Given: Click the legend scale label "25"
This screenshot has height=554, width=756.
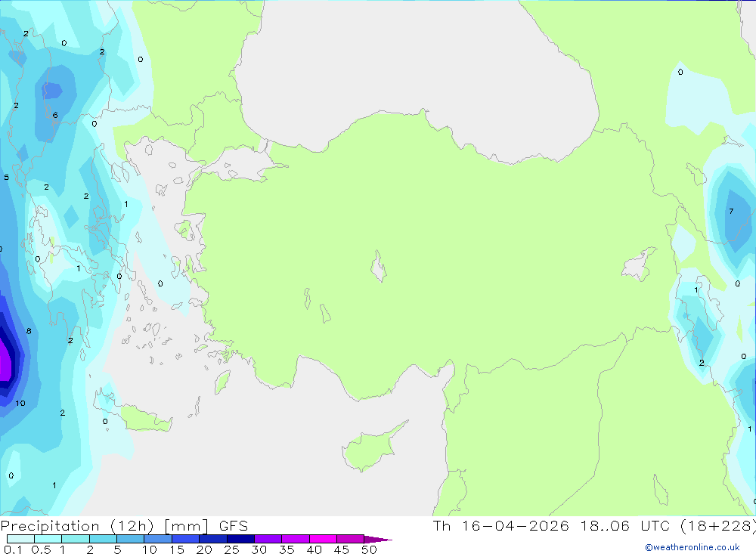Looking at the screenshot, I should pos(231,549).
